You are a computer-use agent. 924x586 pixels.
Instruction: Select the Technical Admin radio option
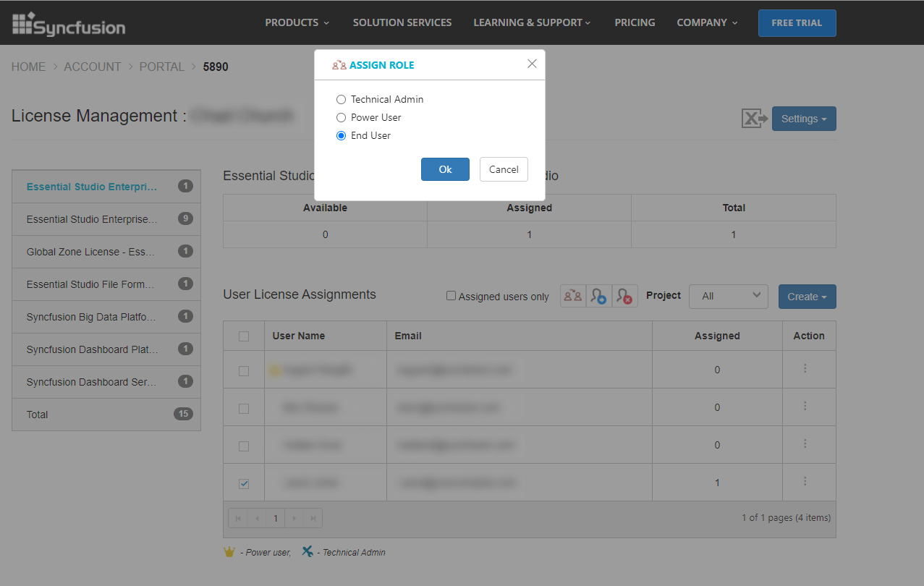(341, 99)
